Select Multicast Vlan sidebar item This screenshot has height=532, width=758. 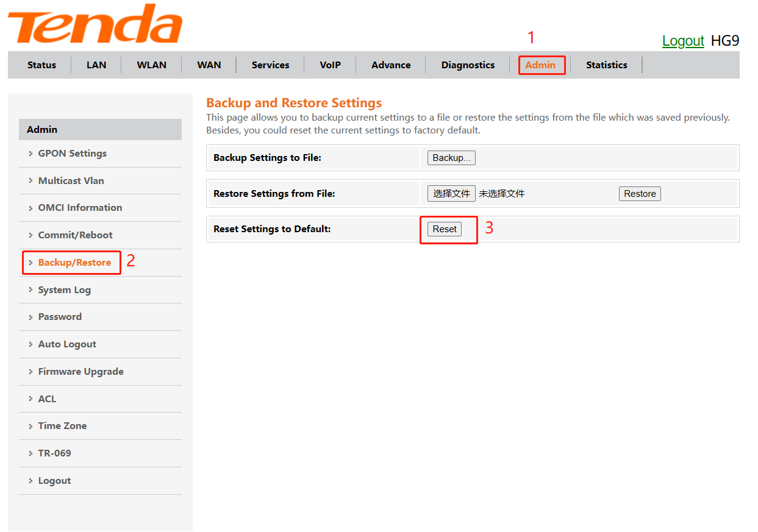[x=71, y=181]
